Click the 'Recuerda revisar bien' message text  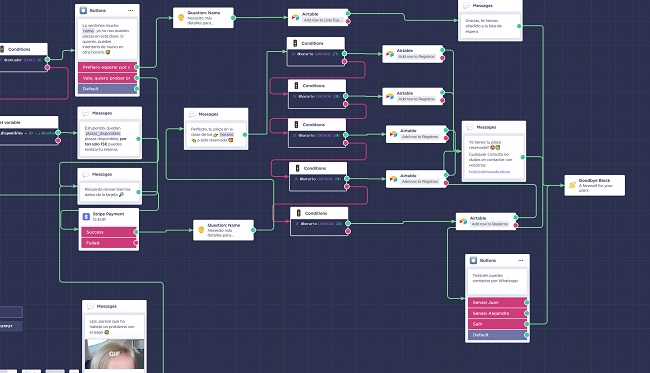107,192
